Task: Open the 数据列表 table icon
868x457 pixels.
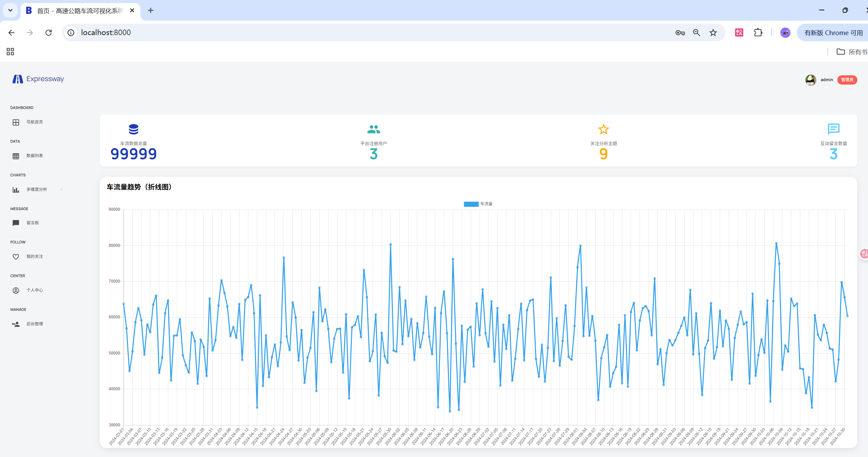Action: click(16, 156)
